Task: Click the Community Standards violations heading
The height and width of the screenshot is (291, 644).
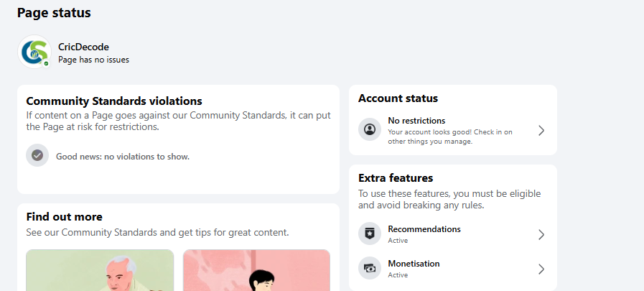Action: [x=114, y=101]
